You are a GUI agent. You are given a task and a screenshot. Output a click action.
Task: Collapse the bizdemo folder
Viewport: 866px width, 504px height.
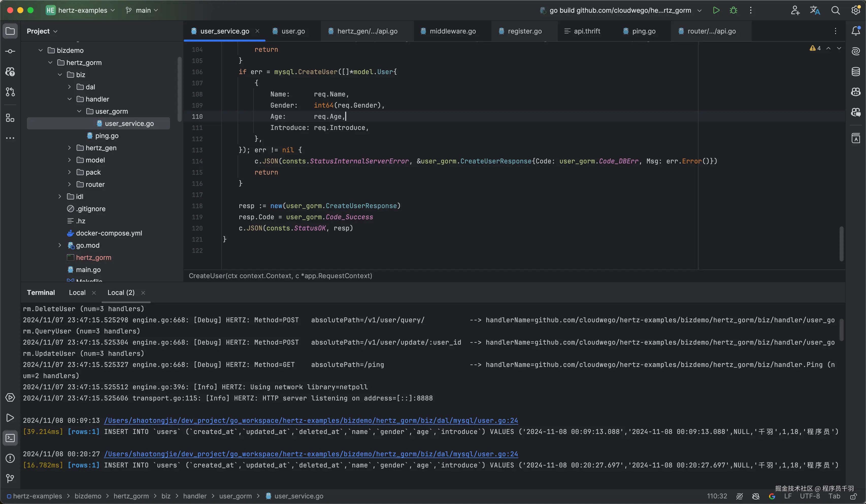pos(41,51)
